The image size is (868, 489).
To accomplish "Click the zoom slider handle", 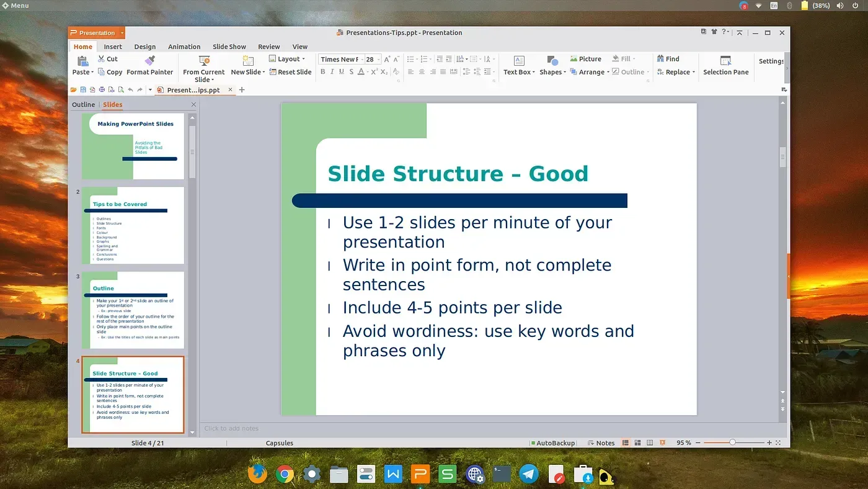I will [x=732, y=442].
